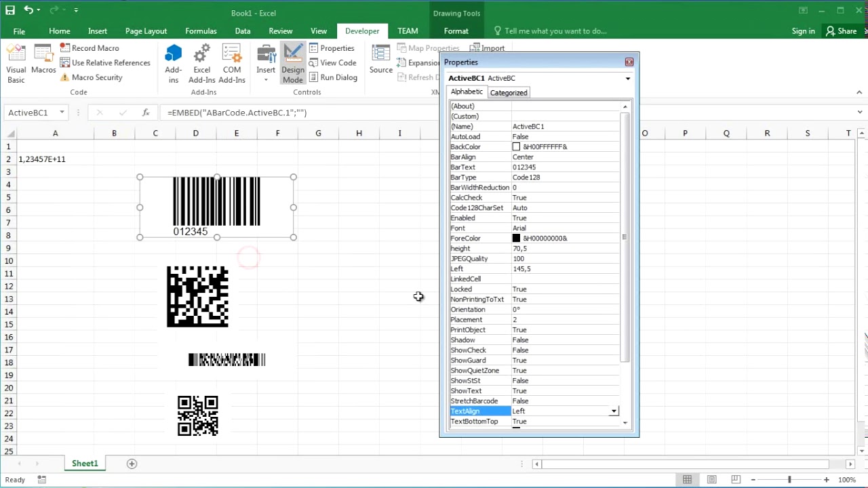Open the XML Source pane
This screenshot has width=868, height=488.
coord(381,60)
